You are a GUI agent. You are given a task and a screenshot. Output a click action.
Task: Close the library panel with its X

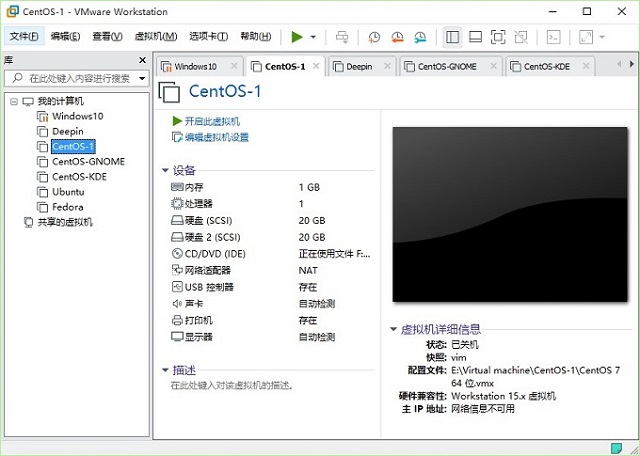tap(142, 60)
